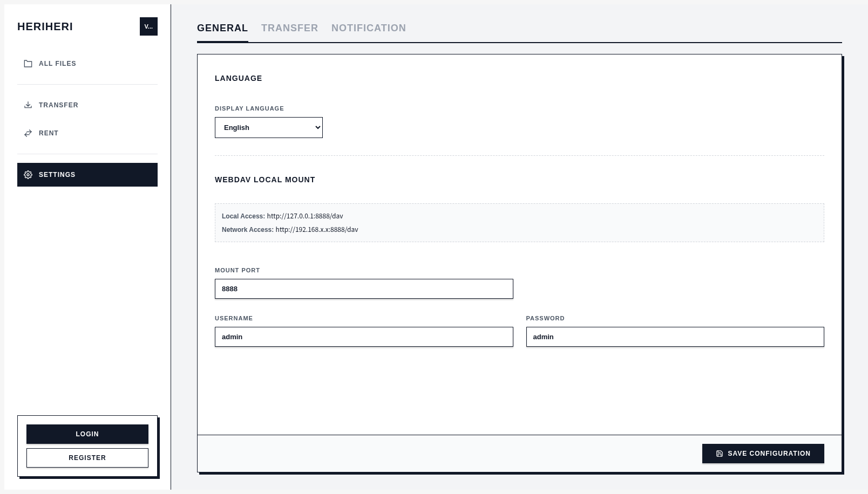Click the version badge beside HERIHERI

click(148, 26)
